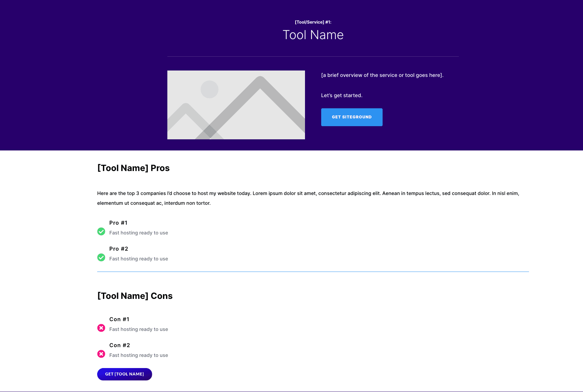The width and height of the screenshot is (583, 392).
Task: Click the divider line below the Tool Name heading
Action: coord(313,56)
